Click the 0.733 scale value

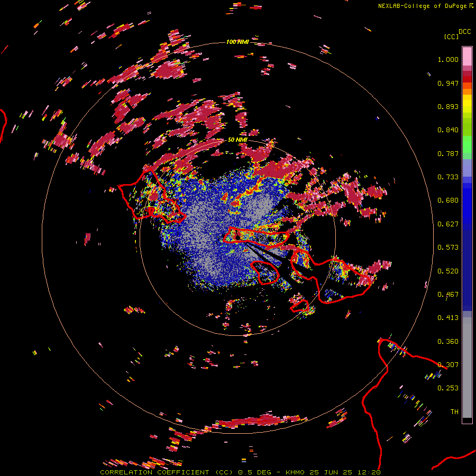(448, 177)
